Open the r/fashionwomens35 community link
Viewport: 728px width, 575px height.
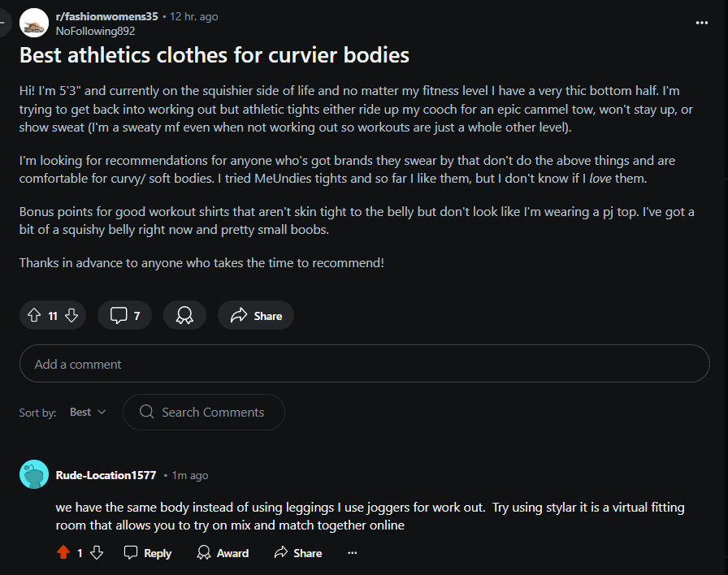coord(106,16)
